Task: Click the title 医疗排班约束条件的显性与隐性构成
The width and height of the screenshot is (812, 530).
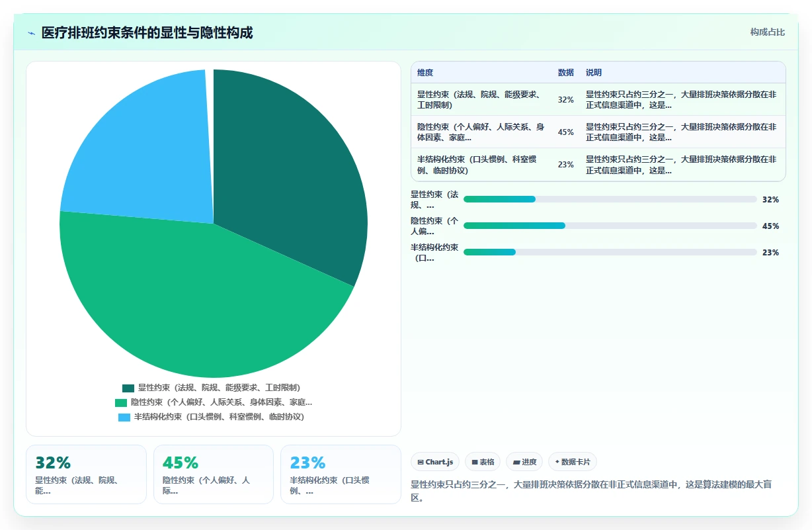Action: pos(147,33)
